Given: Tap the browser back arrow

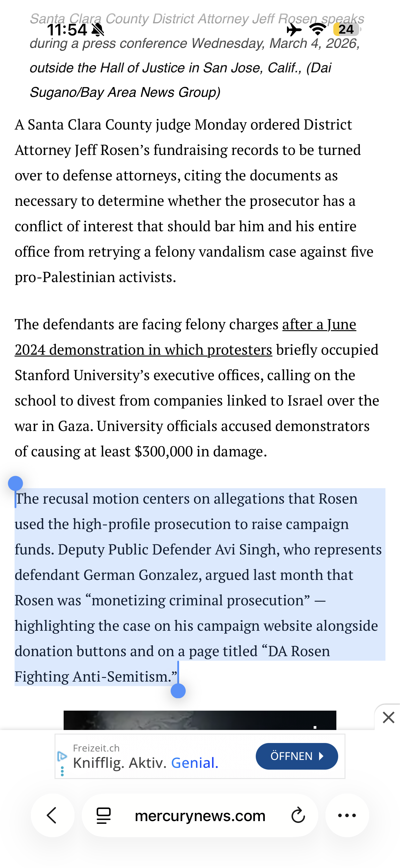Looking at the screenshot, I should [52, 815].
